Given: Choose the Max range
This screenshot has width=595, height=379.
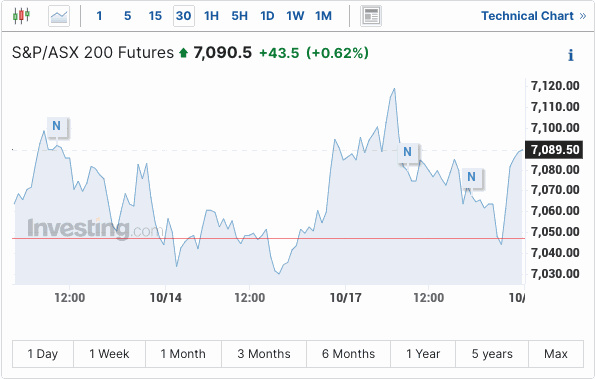Looking at the screenshot, I should [x=556, y=354].
